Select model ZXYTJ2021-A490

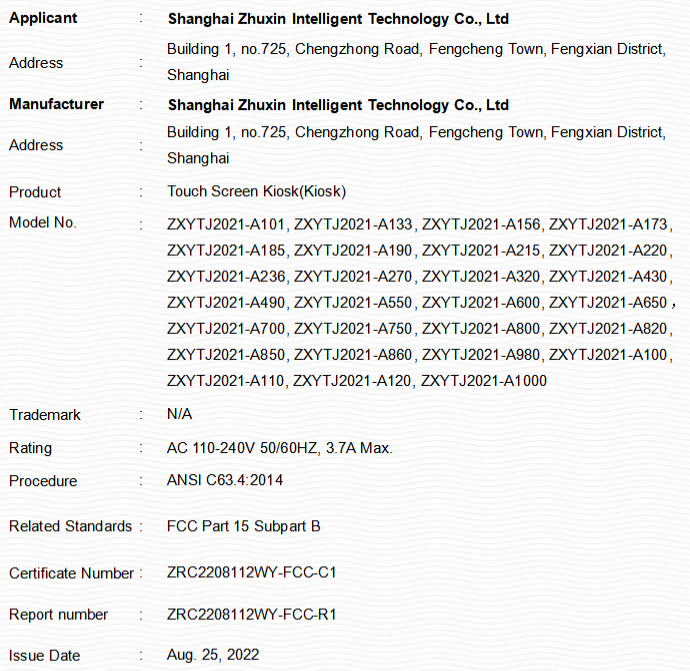tap(226, 303)
